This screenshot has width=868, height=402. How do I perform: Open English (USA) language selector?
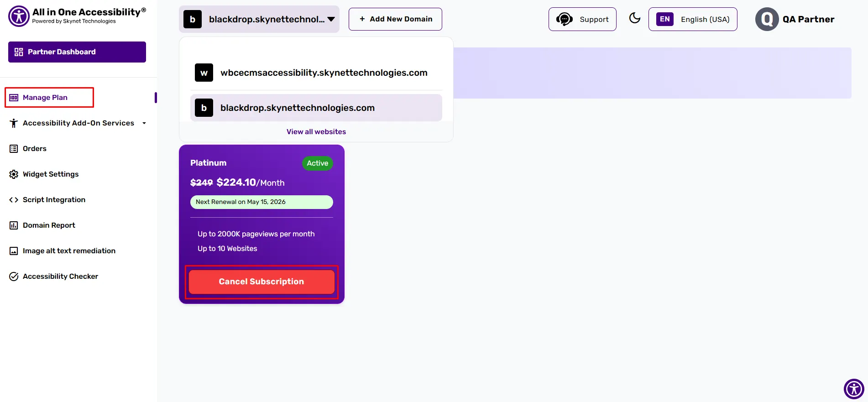[x=693, y=19]
